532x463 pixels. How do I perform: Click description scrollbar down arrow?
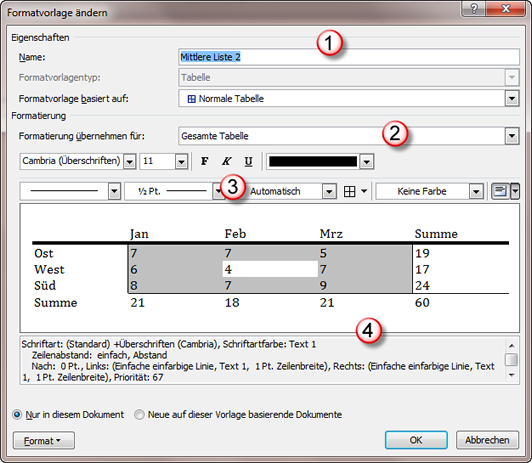point(512,375)
